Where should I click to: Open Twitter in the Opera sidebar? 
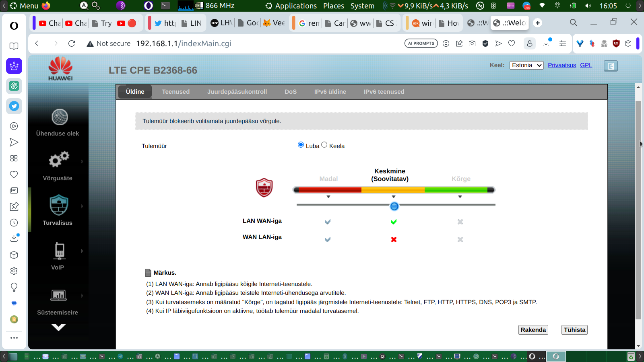pos(14,106)
